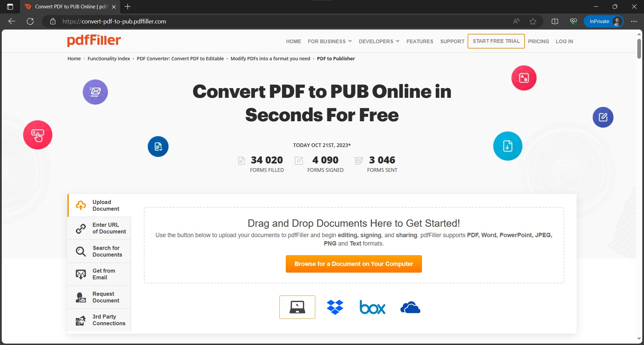
Task: Click the Request Document person icon
Action: (80, 297)
